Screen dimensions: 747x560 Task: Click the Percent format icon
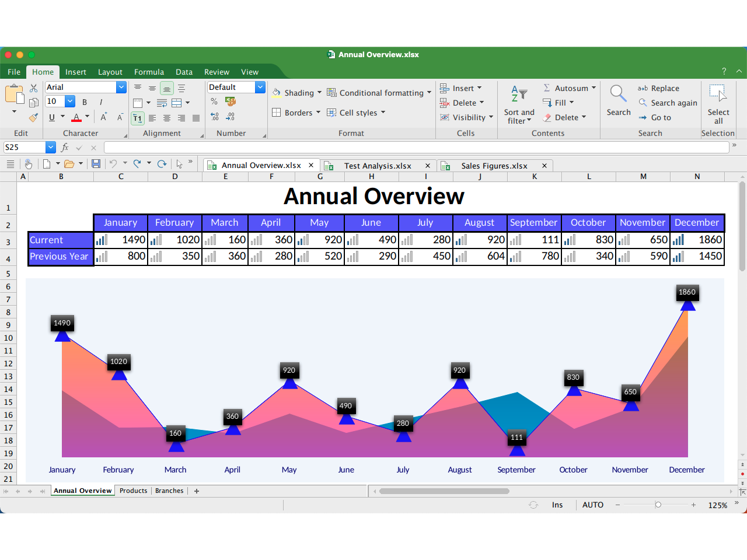point(214,101)
